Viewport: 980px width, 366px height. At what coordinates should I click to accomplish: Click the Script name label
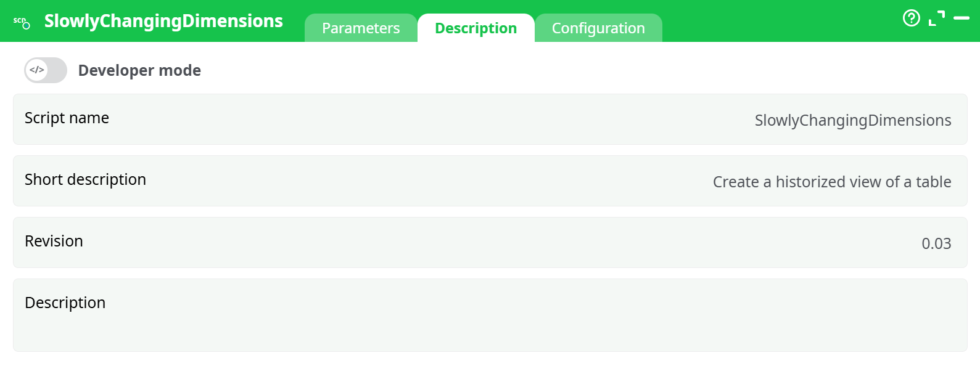pos(67,118)
